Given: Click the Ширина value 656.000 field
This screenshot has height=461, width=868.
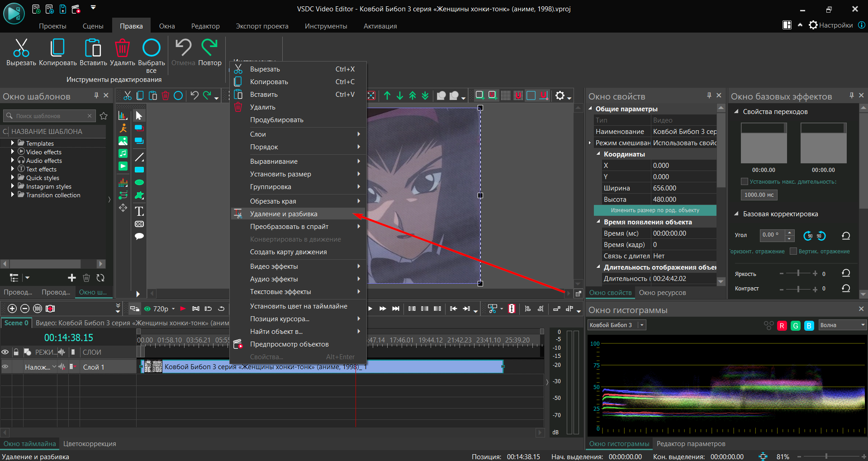Looking at the screenshot, I should 684,188.
